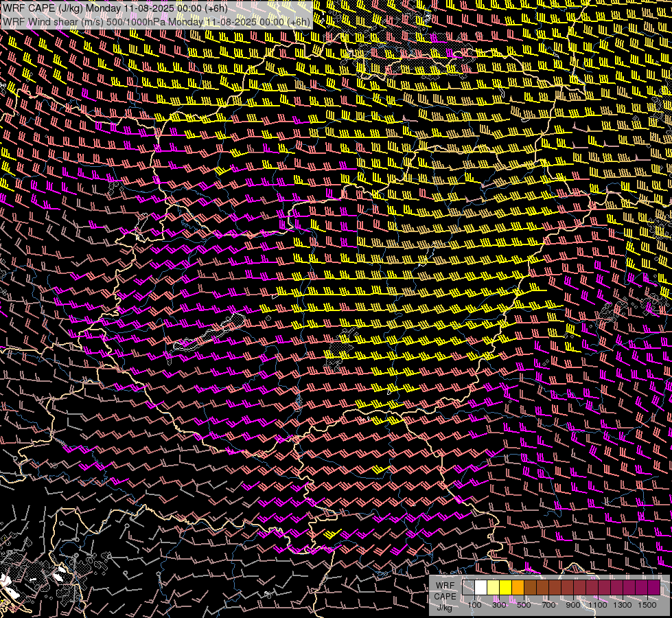Click the WRF Wind shear title line

pyautogui.click(x=157, y=22)
